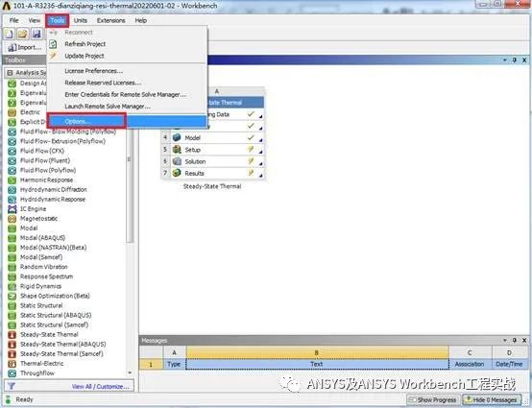Click the Static Structural icon

(12, 305)
